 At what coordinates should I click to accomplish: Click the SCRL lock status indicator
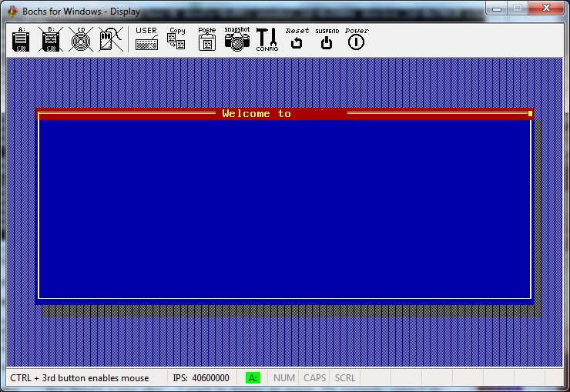(344, 378)
